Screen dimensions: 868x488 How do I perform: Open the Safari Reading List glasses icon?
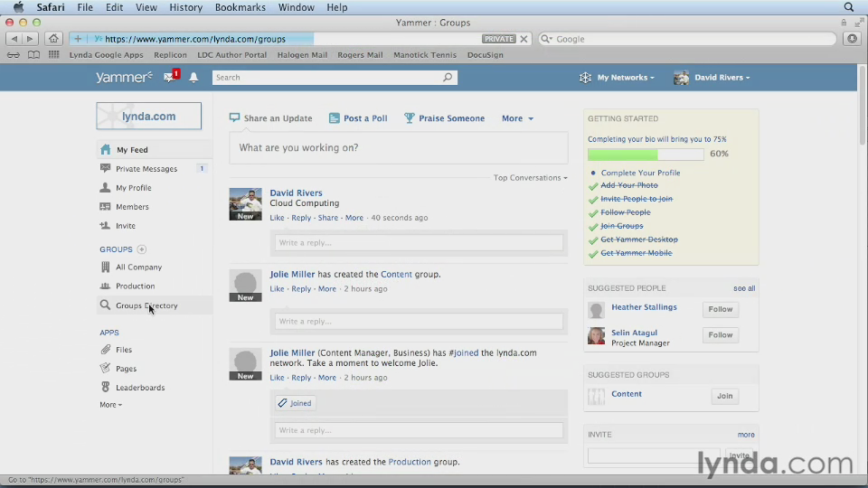pos(14,55)
